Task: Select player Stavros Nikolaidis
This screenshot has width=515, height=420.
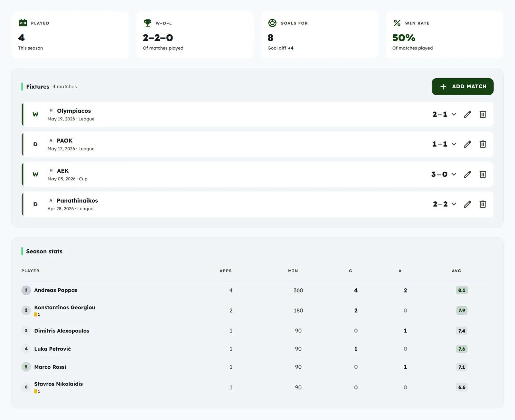Action: [59, 384]
